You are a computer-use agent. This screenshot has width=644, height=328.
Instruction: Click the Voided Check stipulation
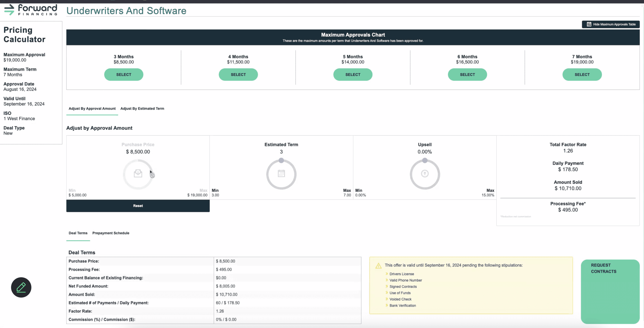[400, 299]
